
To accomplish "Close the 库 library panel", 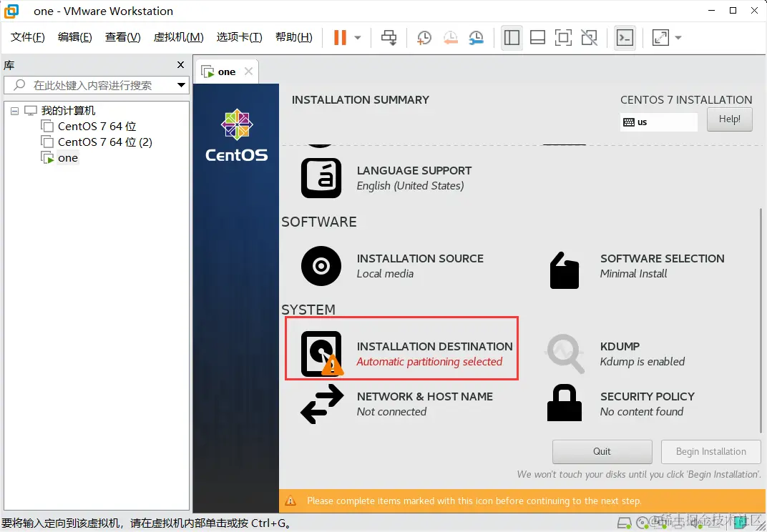I will [180, 64].
